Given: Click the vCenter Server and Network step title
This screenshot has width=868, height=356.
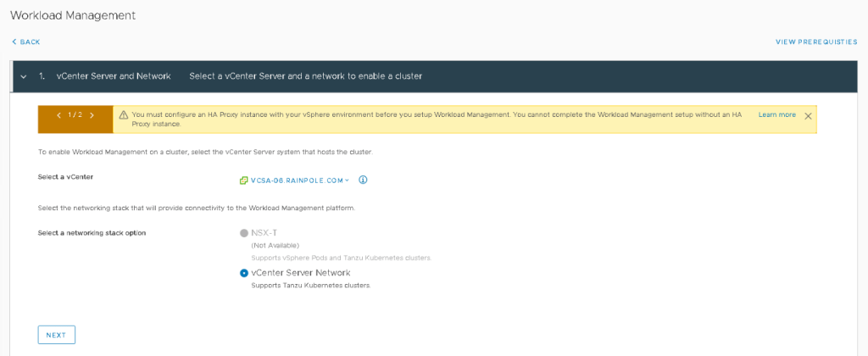Looking at the screenshot, I should coord(114,76).
